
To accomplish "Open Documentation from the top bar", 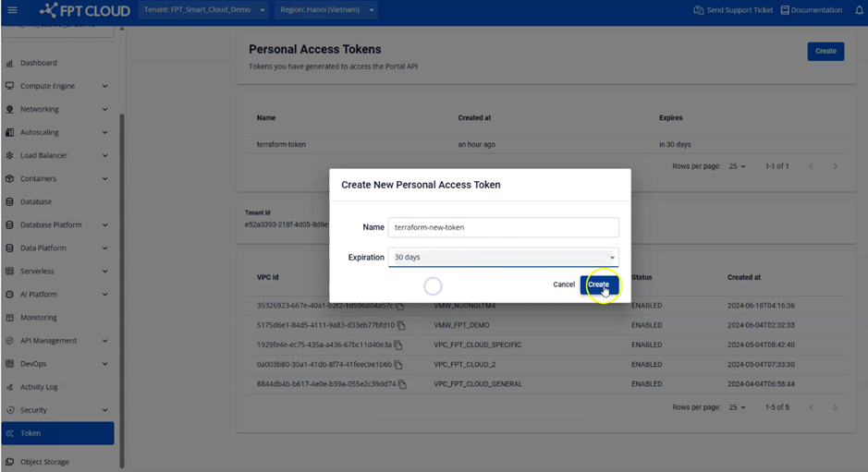I will point(811,10).
